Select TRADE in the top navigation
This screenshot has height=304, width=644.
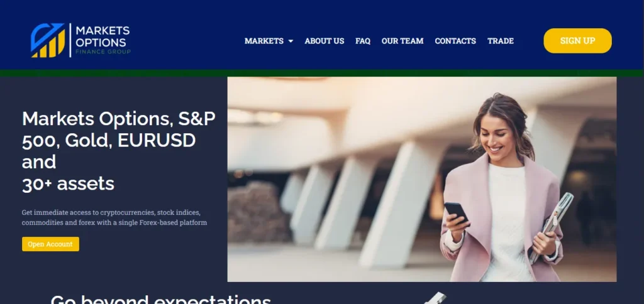point(501,41)
